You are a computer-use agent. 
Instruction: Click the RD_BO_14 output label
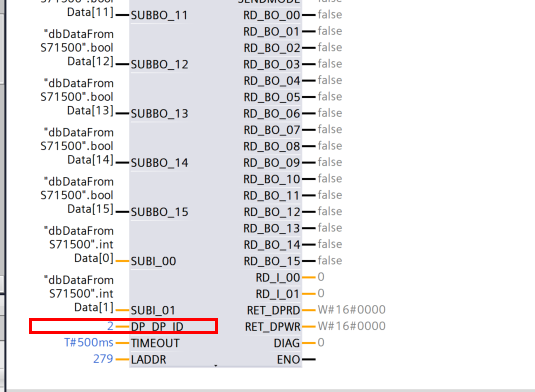(x=272, y=245)
